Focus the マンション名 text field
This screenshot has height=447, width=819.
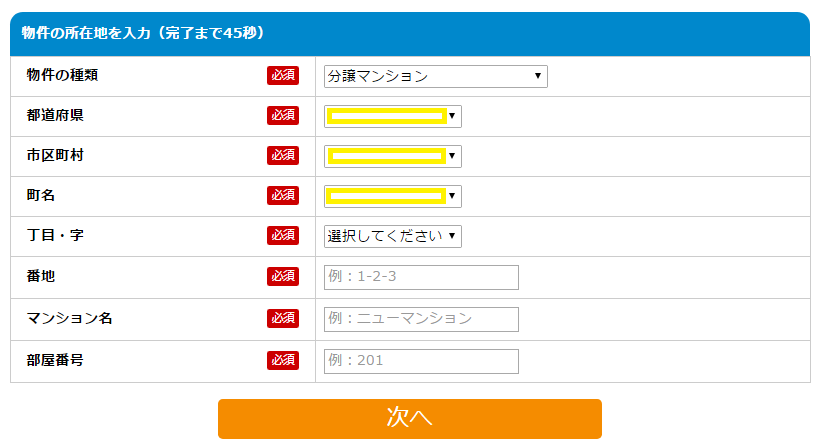coord(421,319)
